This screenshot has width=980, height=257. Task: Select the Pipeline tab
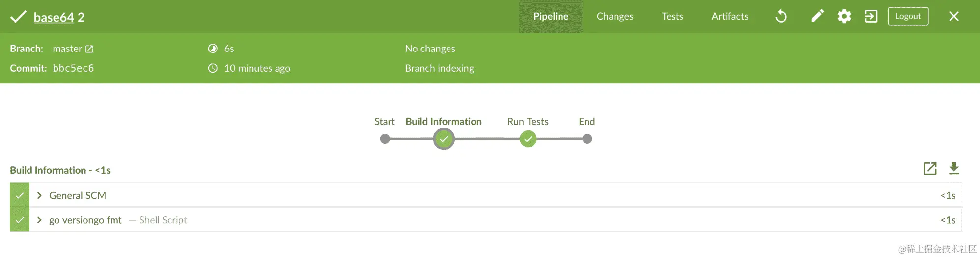[551, 17]
